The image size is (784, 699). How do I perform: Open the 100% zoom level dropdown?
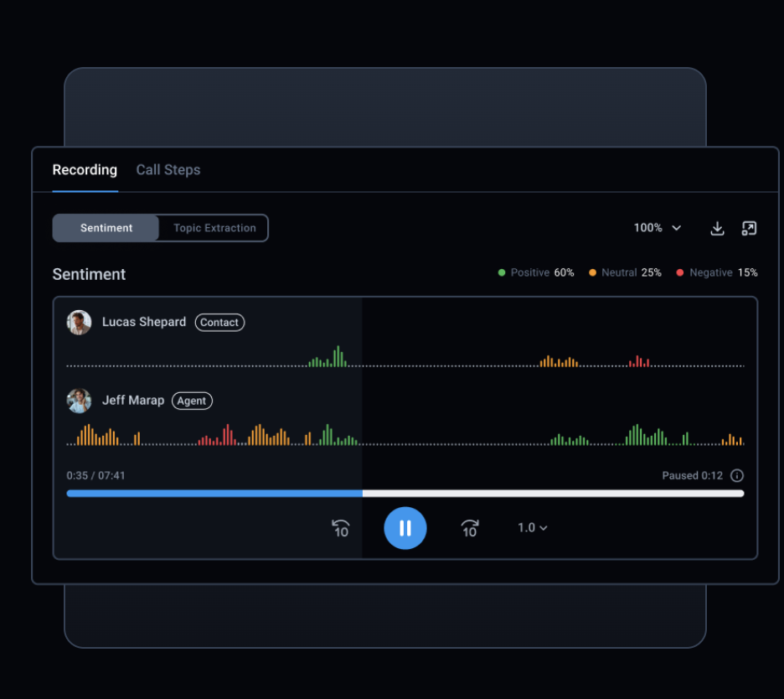coord(658,228)
